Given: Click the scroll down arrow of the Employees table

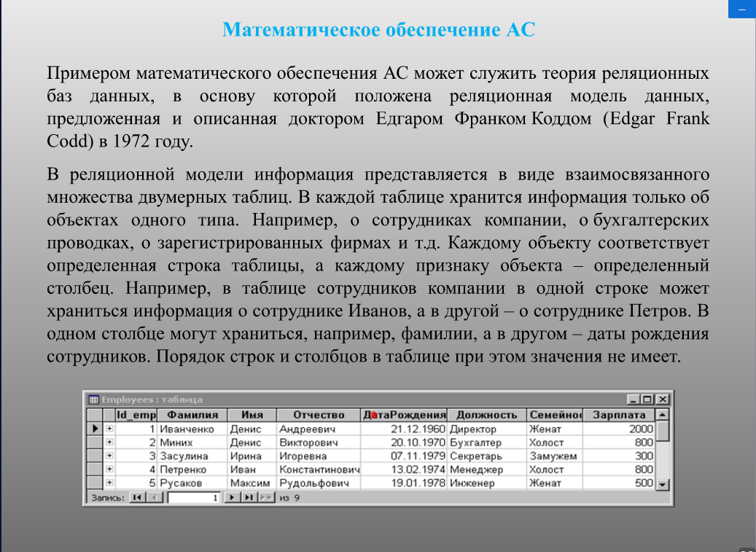Looking at the screenshot, I should [x=663, y=484].
